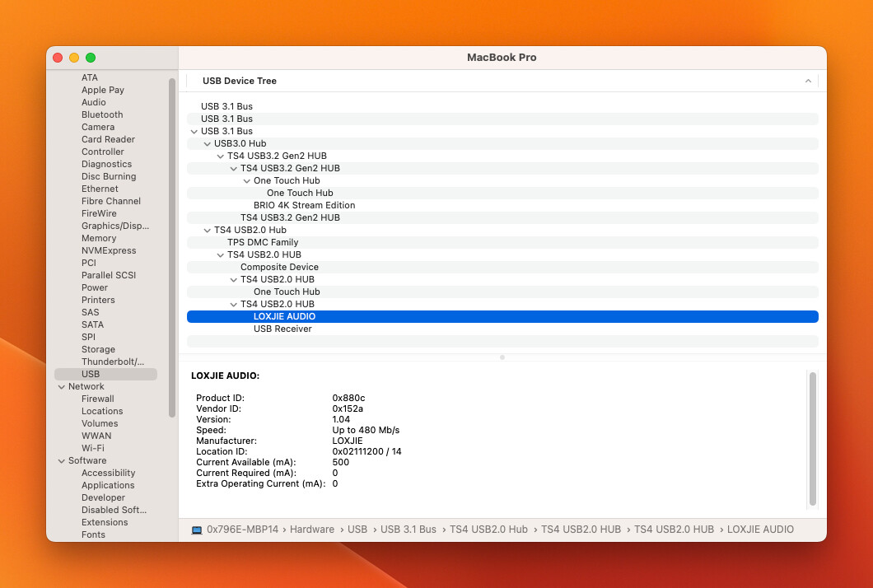Choose the TPS DMC Family device
This screenshot has width=873, height=588.
(263, 242)
